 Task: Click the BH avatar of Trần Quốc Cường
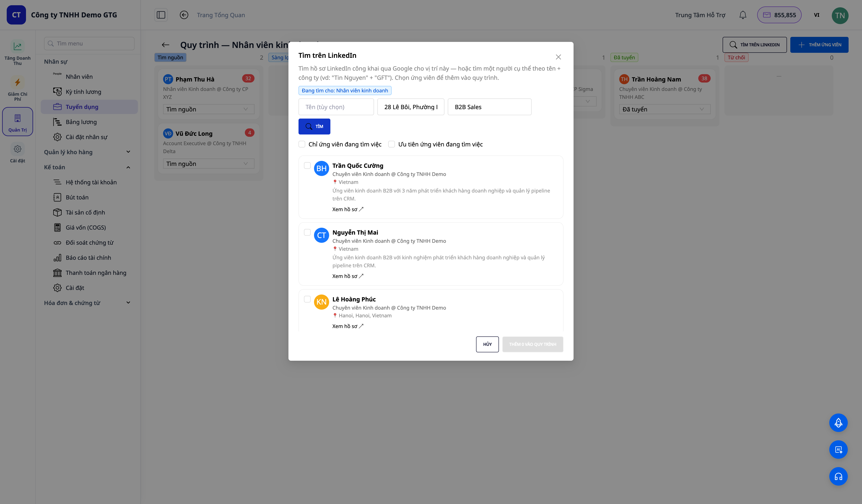pos(321,168)
